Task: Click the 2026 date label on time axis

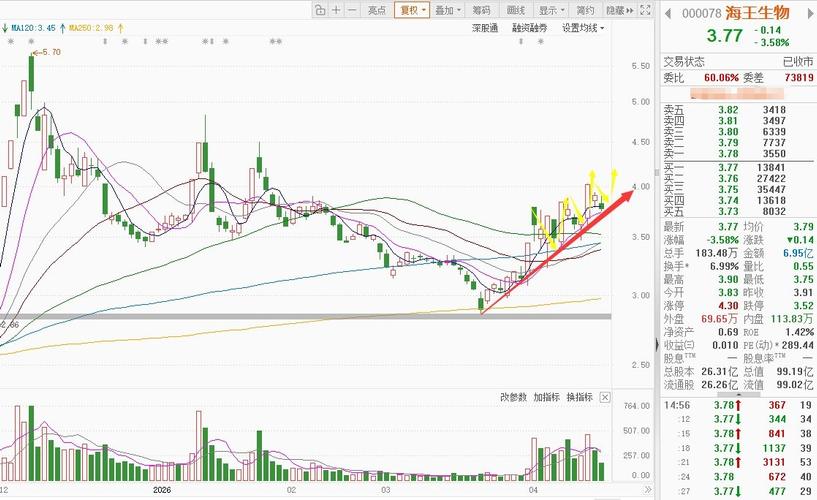Action: [x=162, y=490]
